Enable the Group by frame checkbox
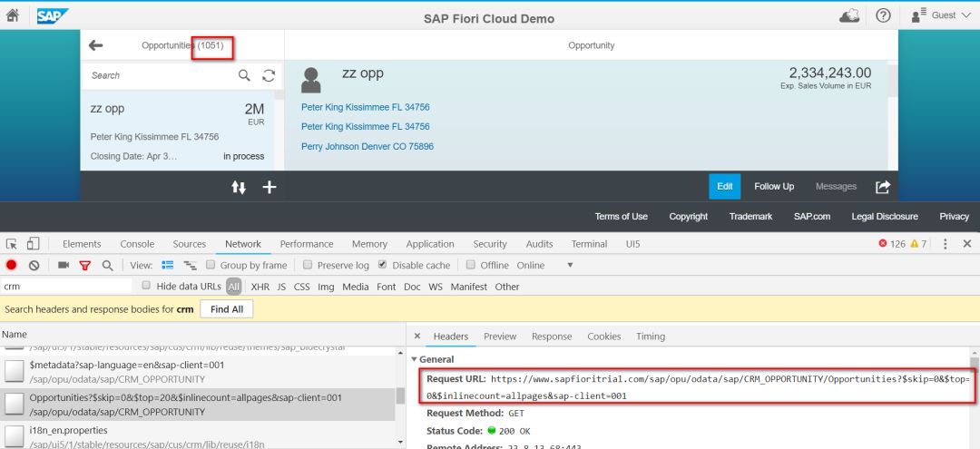This screenshot has width=980, height=449. tap(211, 265)
